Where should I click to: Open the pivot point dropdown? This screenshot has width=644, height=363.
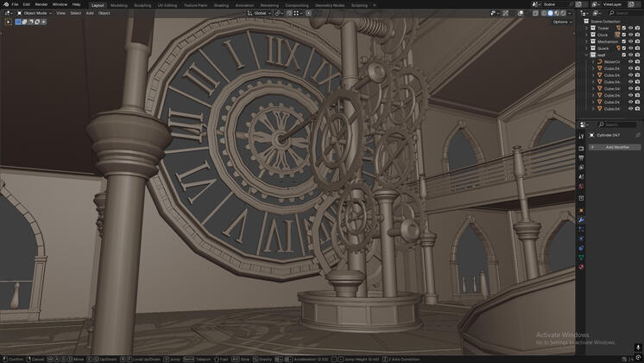(279, 13)
